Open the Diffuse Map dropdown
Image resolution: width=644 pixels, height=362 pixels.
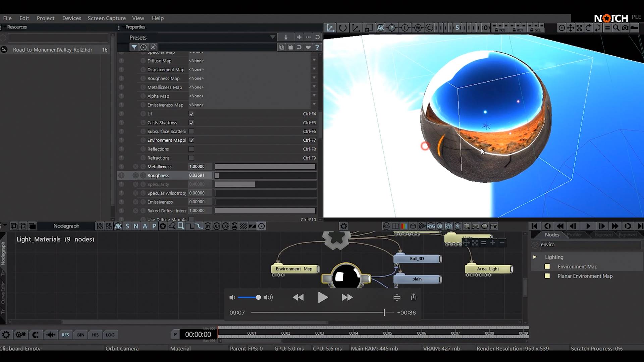tap(314, 61)
